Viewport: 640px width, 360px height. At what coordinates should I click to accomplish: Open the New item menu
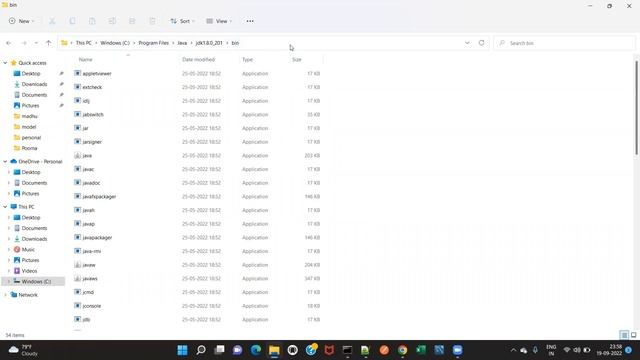(21, 21)
